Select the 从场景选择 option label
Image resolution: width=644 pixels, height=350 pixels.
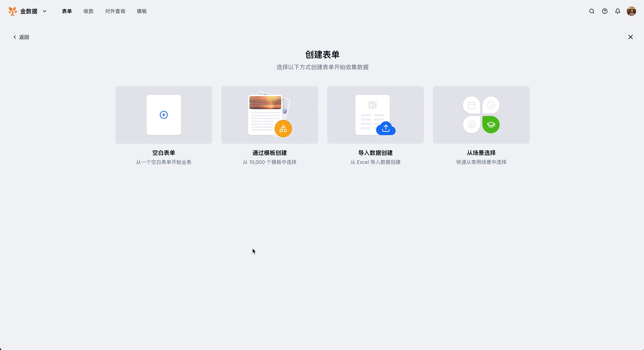pyautogui.click(x=481, y=153)
